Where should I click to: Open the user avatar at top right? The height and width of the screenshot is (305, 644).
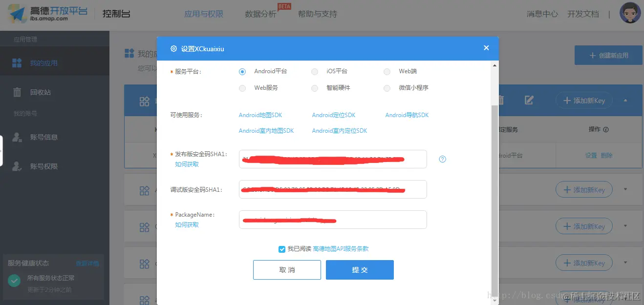click(630, 13)
